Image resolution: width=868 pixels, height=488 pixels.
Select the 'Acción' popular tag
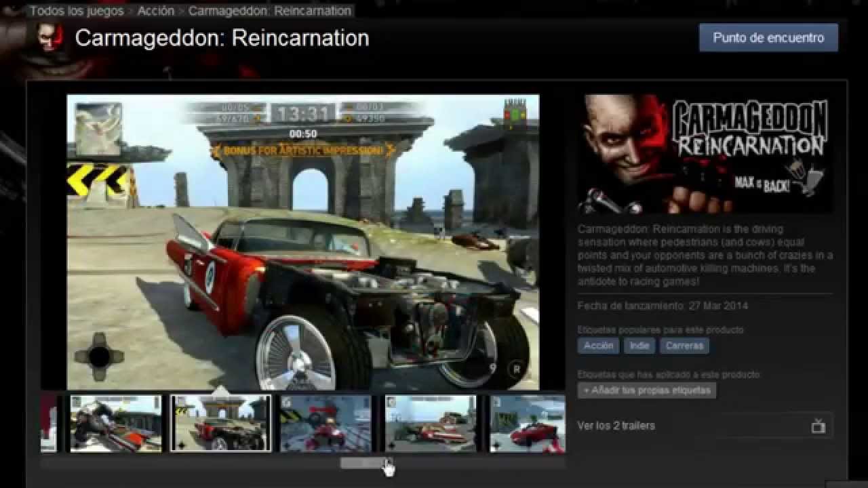click(599, 346)
